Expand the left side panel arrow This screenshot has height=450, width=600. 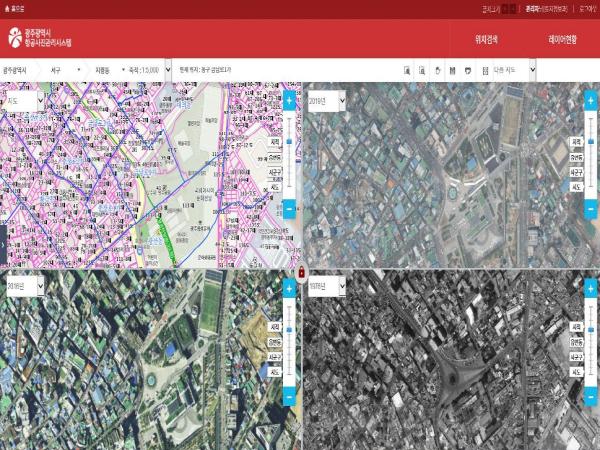pos(3,240)
